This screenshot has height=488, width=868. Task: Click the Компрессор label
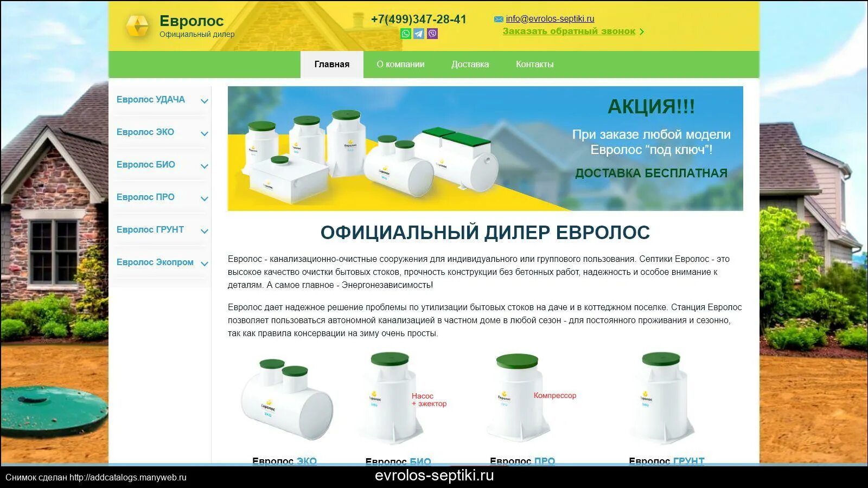pyautogui.click(x=555, y=396)
